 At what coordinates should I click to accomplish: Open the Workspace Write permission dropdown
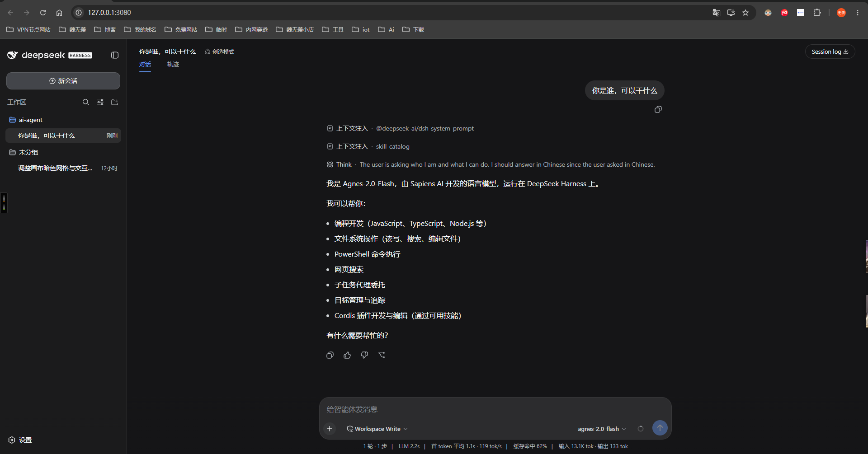(377, 429)
